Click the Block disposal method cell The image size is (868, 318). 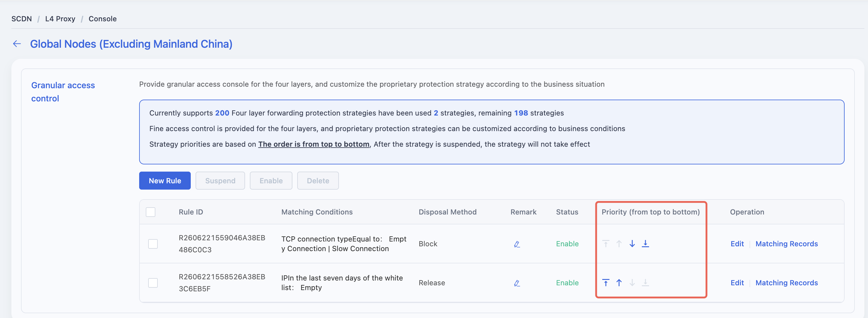tap(428, 244)
